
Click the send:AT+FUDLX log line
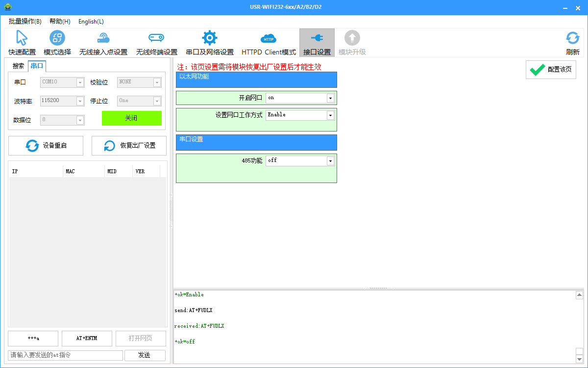(194, 311)
